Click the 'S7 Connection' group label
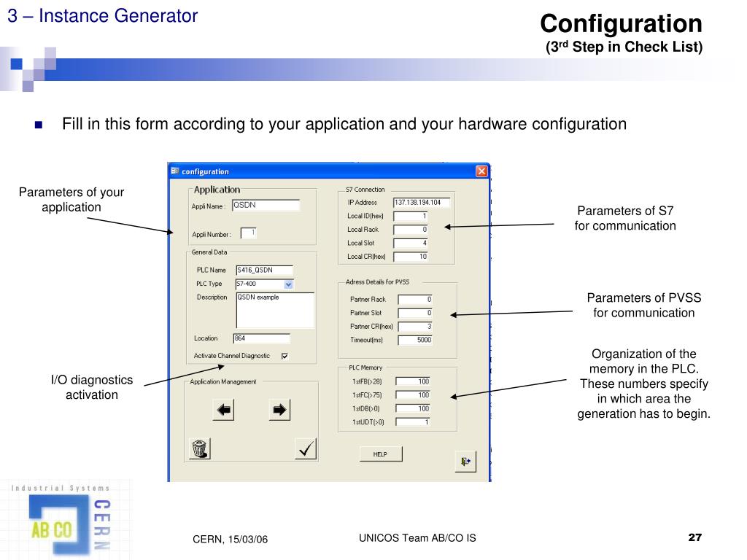The height and width of the screenshot is (560, 747). coord(365,190)
